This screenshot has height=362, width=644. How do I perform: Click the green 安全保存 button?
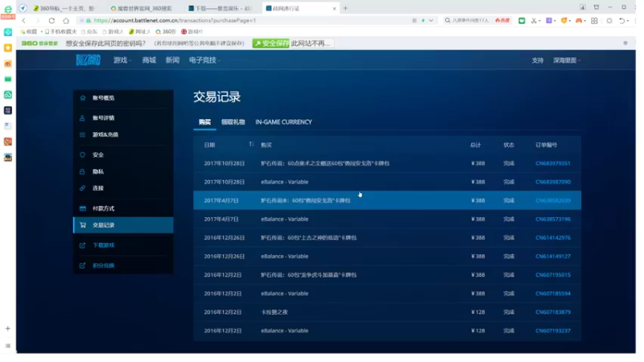coord(271,43)
